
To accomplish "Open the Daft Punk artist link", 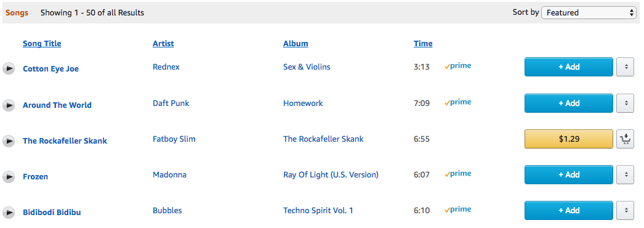I will pos(171,103).
